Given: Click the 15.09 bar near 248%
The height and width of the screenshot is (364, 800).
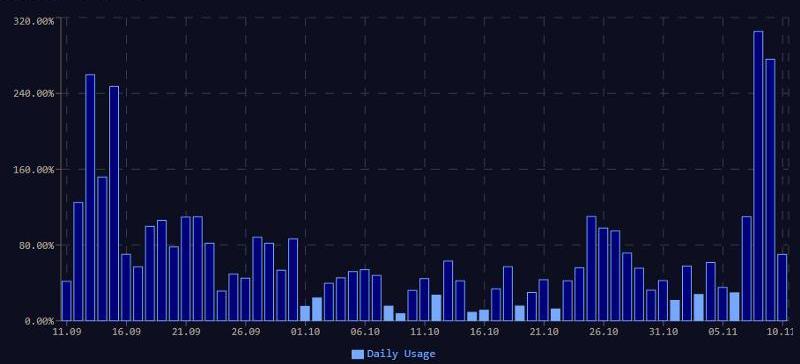Looking at the screenshot, I should [x=114, y=203].
